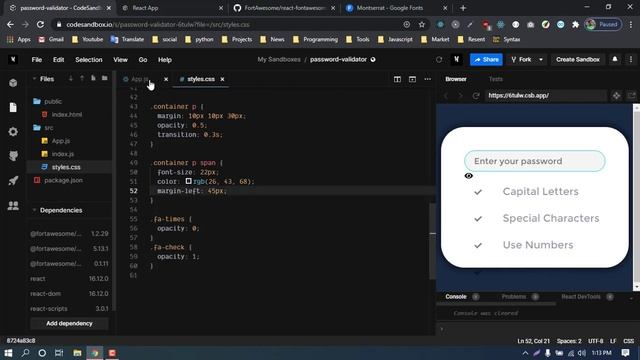Click Chrome extensions puzzle icon
Viewport: 640px width, 360px height.
576,24
